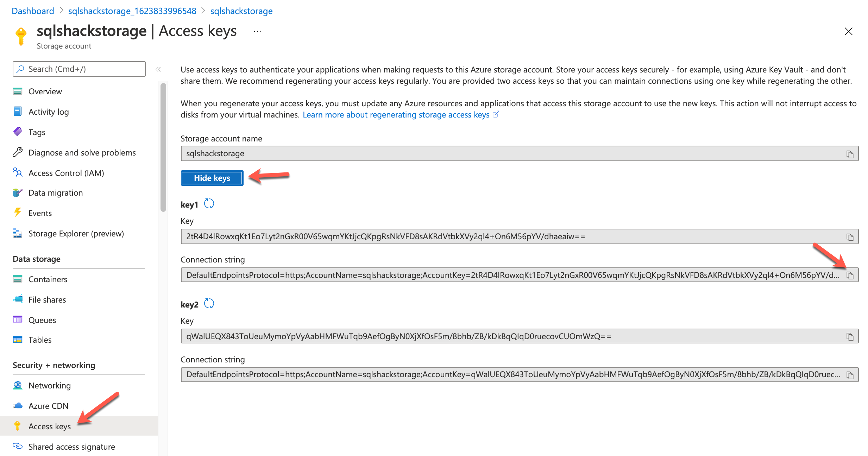Open Storage Explorer (preview) in sidebar

click(x=76, y=234)
